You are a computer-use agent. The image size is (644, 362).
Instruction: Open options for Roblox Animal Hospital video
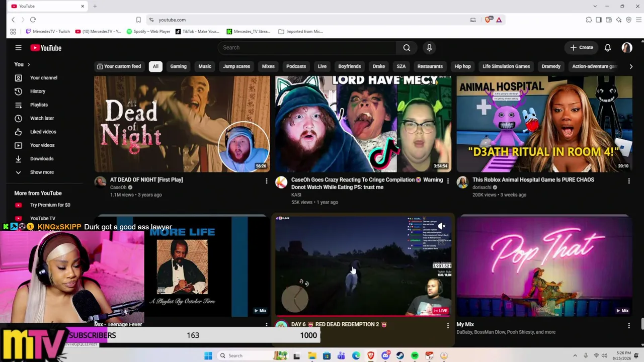click(x=629, y=180)
